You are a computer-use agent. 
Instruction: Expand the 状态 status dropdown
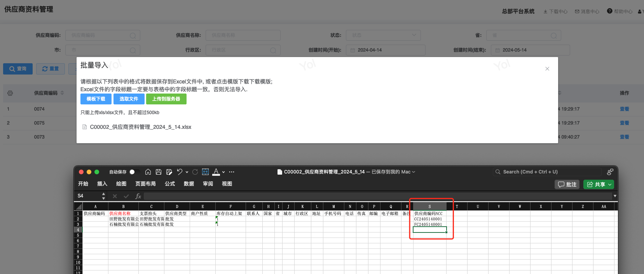(383, 35)
